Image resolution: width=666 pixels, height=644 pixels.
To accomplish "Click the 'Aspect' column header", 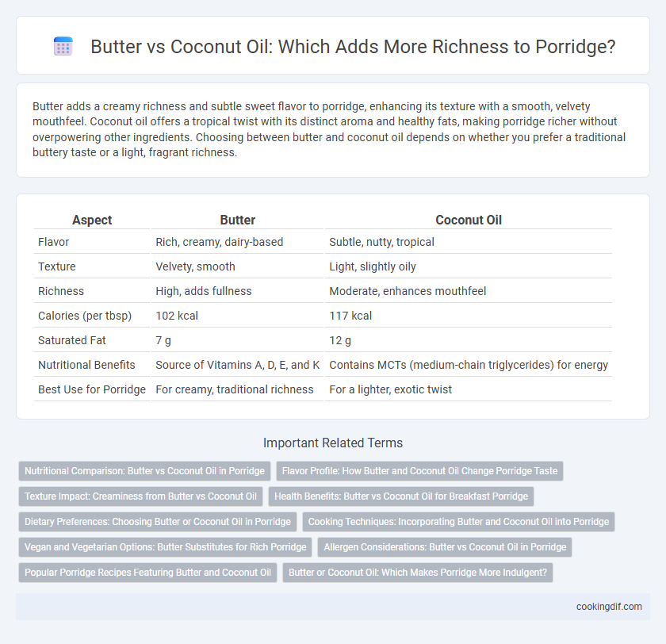I will pyautogui.click(x=92, y=220).
